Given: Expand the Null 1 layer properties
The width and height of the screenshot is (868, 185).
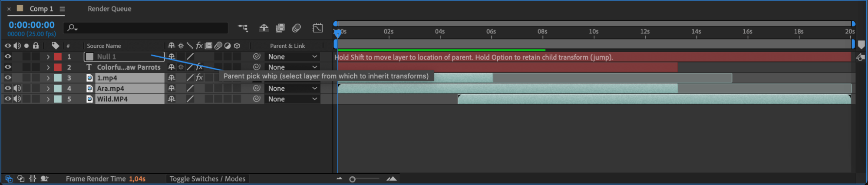Looking at the screenshot, I should [x=48, y=56].
